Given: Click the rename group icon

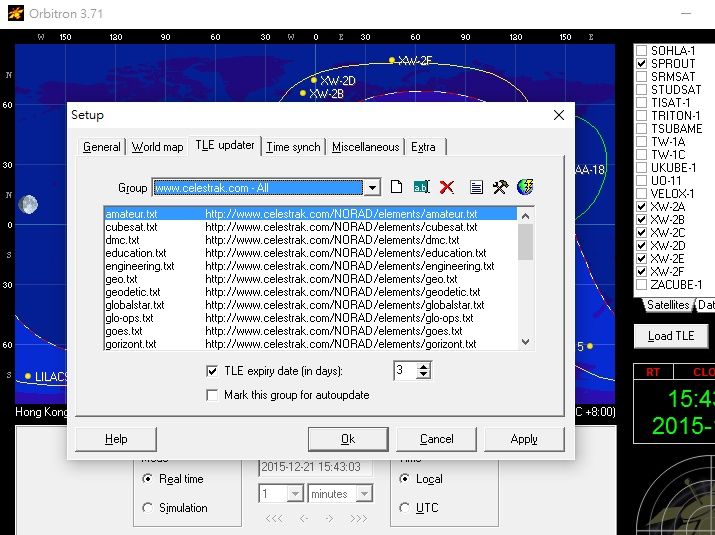Looking at the screenshot, I should pyautogui.click(x=421, y=187).
